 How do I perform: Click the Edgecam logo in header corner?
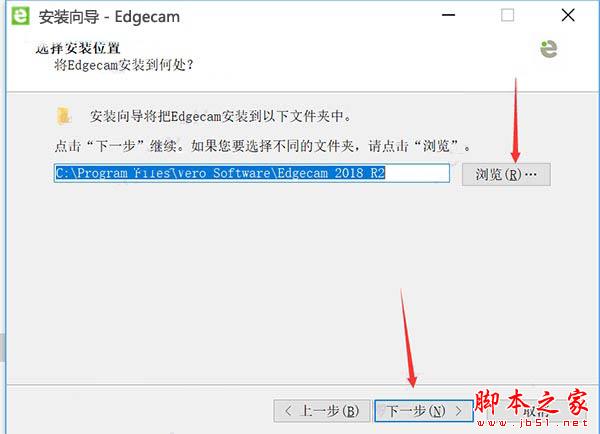point(549,49)
